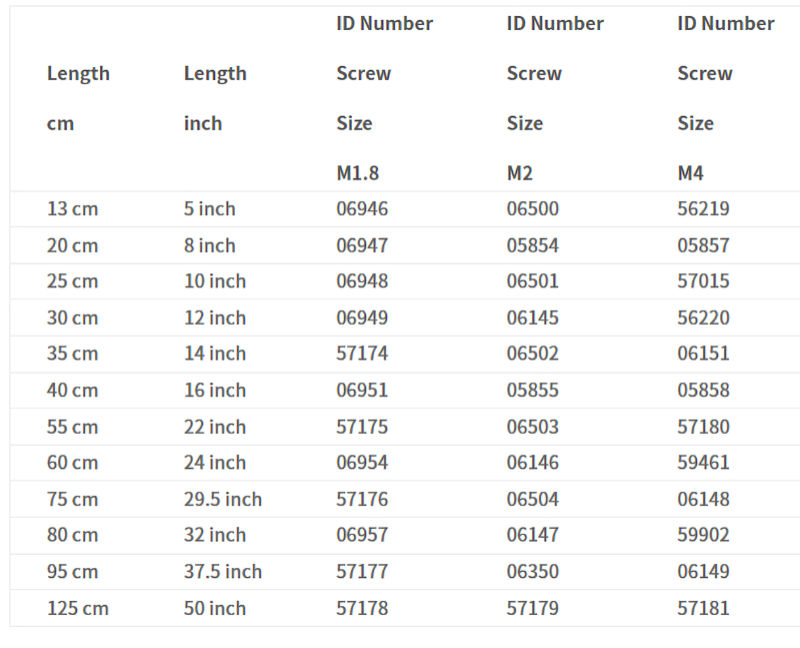Click ID number 05855
Viewport: 800px width, 648px height.
tap(532, 390)
